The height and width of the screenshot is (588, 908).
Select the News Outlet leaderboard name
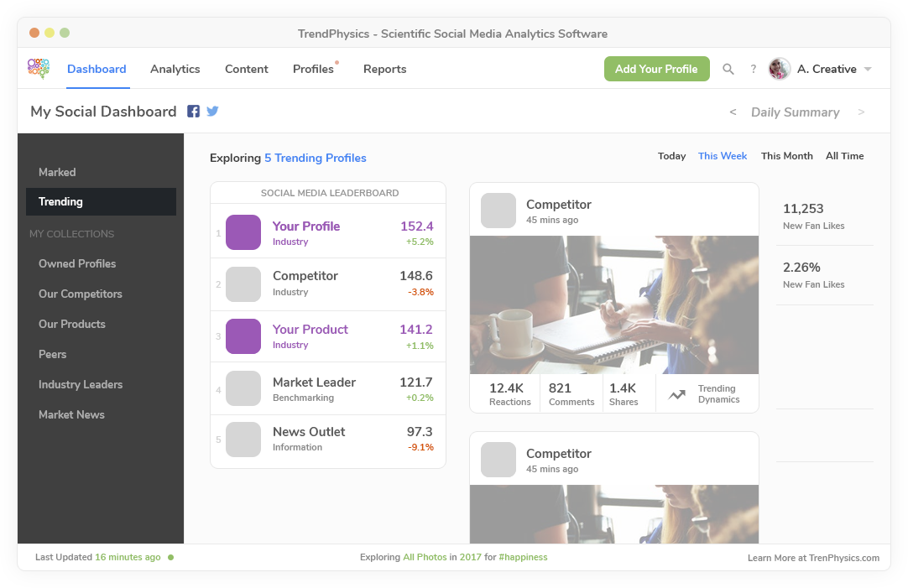coord(309,432)
